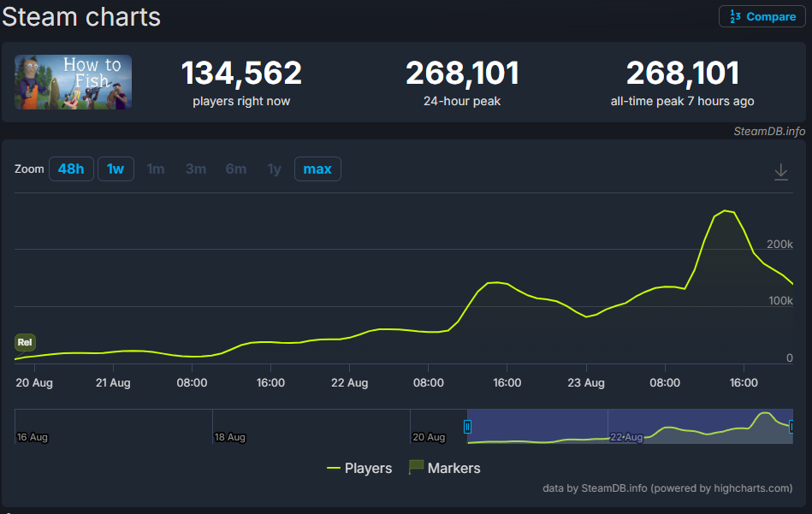Set chart zoom to max
Screen dimensions: 812x514
tap(317, 168)
